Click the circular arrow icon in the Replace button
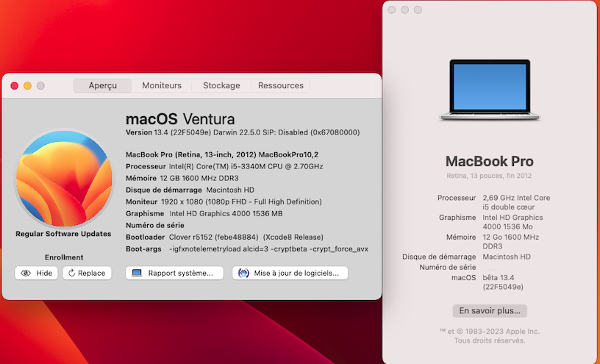Screen dimensions: 600x364 (71, 273)
